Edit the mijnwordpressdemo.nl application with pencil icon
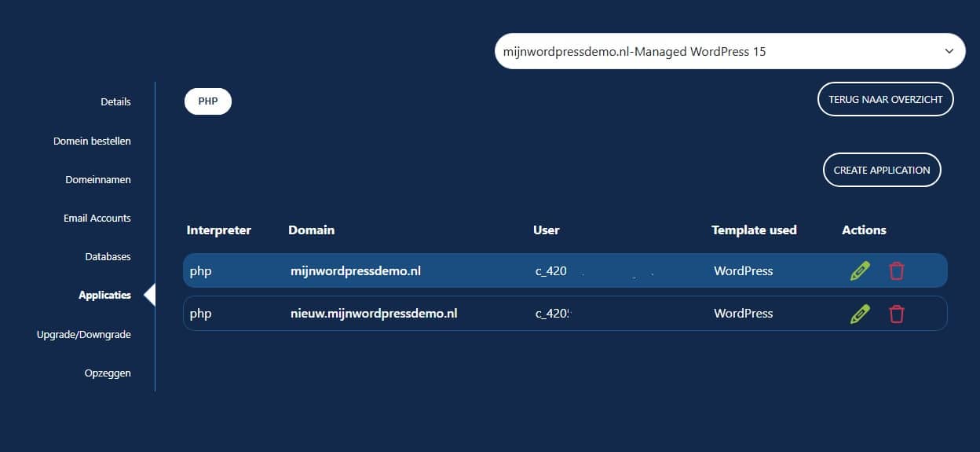Viewport: 980px width, 452px height. coord(860,271)
